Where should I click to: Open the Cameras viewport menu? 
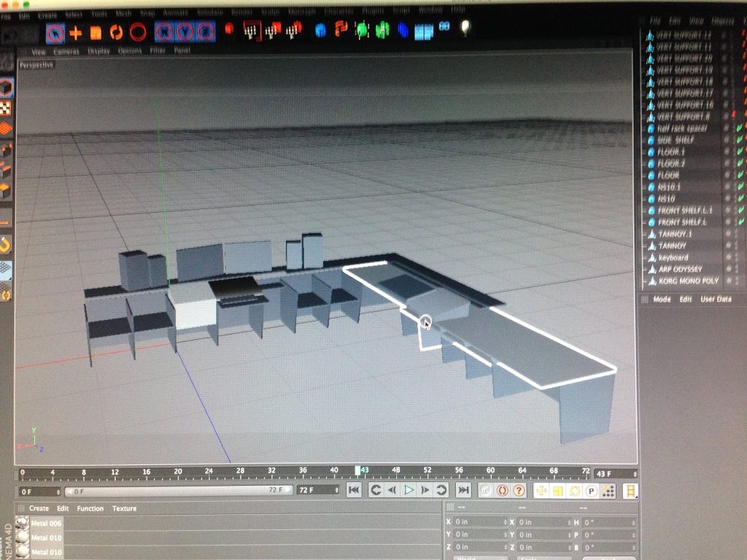(66, 52)
